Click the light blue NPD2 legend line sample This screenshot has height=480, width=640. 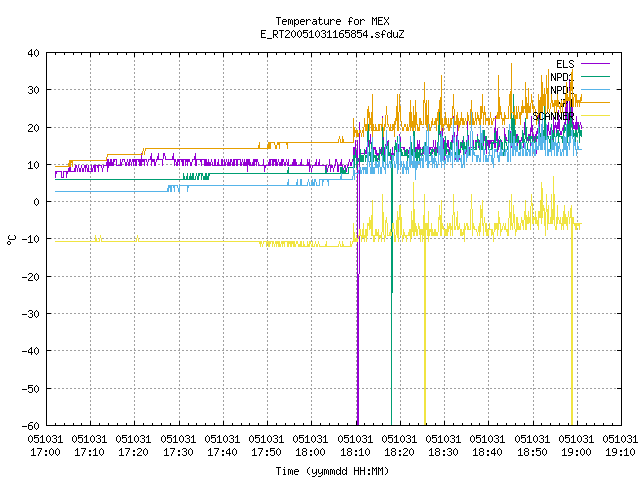click(x=595, y=89)
